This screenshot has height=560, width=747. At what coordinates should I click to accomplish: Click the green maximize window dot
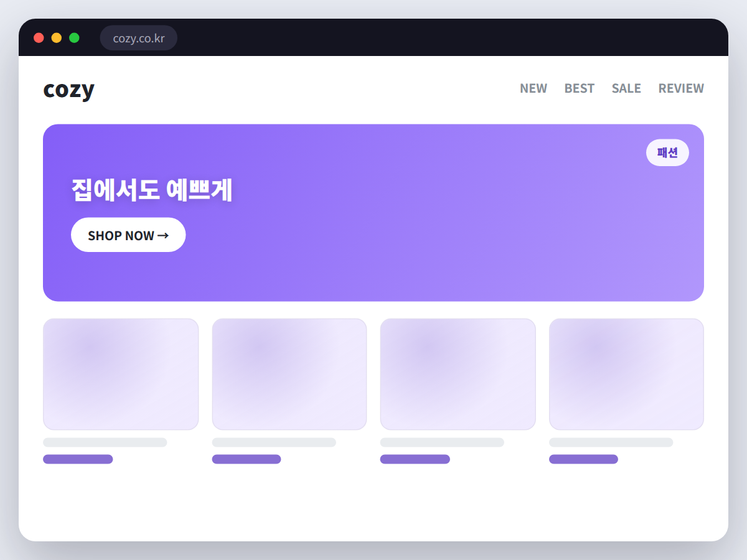74,38
